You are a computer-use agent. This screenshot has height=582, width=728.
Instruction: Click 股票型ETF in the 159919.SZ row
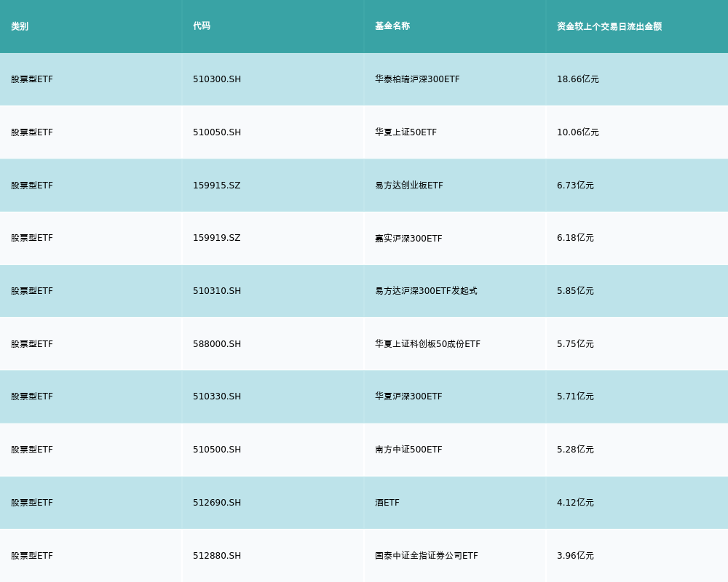coord(32,238)
